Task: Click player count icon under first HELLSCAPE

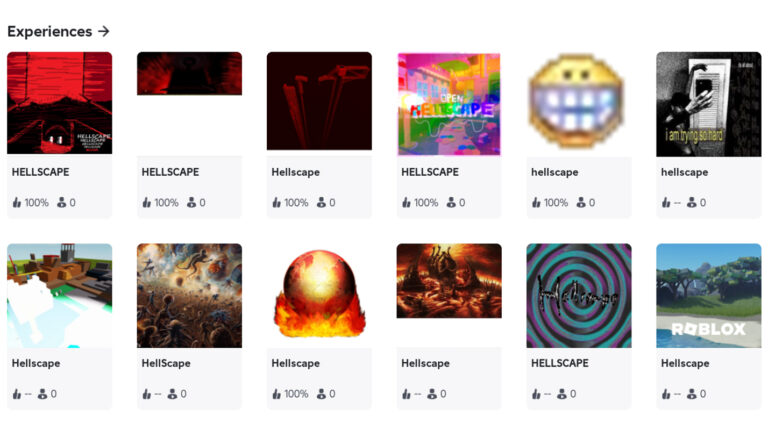Action: 62,202
